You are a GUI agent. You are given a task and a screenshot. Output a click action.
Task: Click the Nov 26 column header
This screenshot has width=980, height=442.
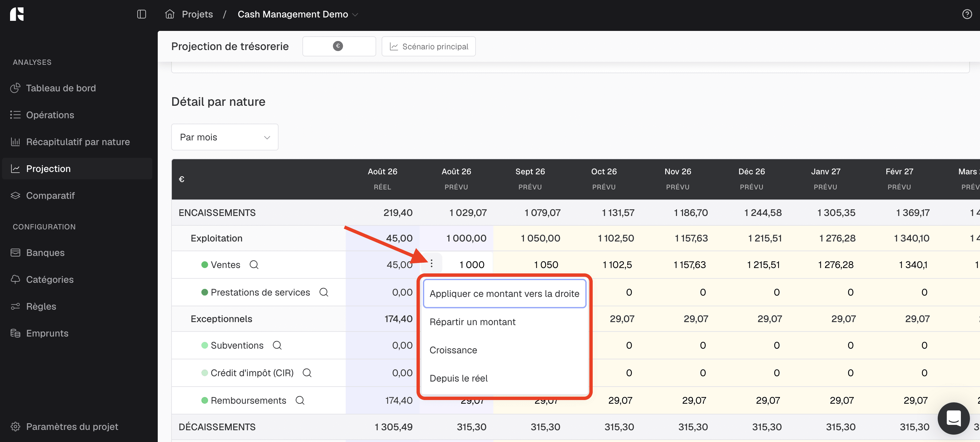click(x=678, y=179)
